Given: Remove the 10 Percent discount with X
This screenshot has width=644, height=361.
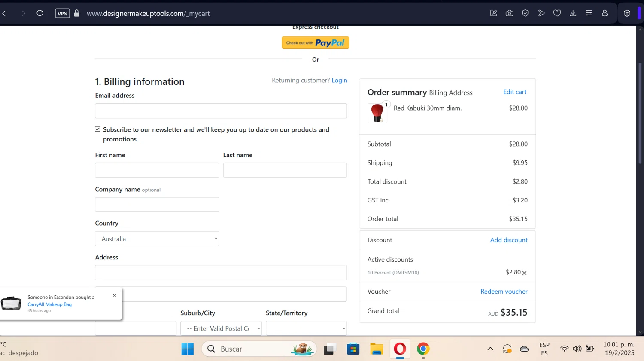Looking at the screenshot, I should tap(524, 273).
